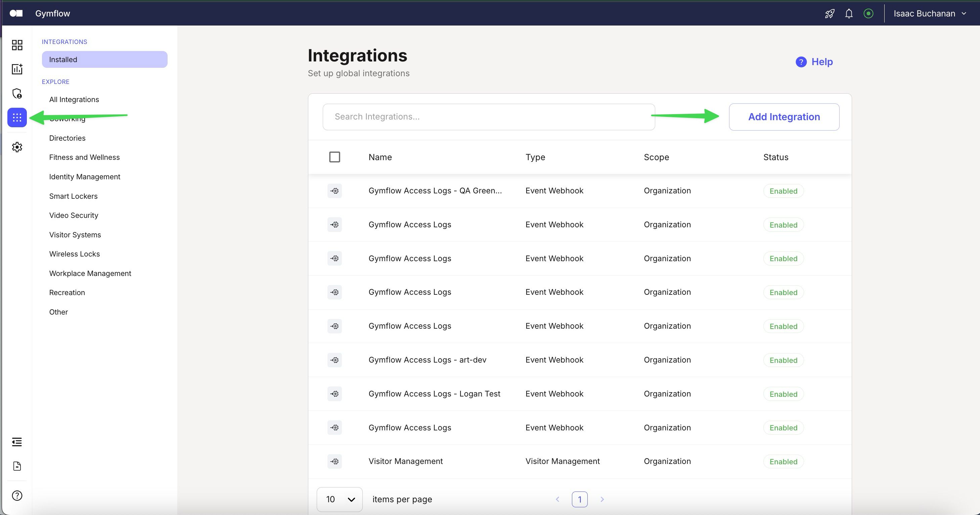
Task: Click the Gymflow title in the top bar
Action: click(52, 13)
